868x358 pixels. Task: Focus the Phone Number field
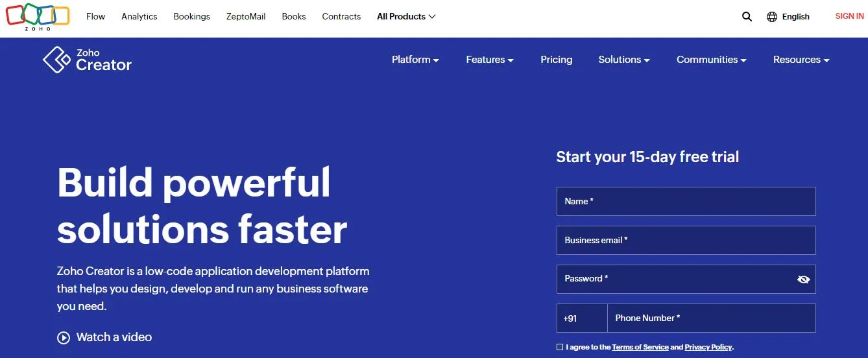click(x=712, y=318)
